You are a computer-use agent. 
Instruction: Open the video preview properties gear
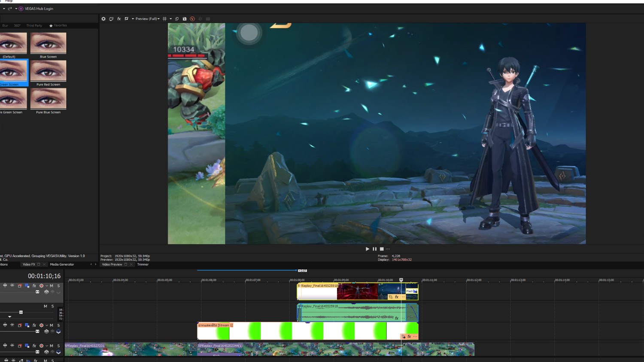(103, 19)
